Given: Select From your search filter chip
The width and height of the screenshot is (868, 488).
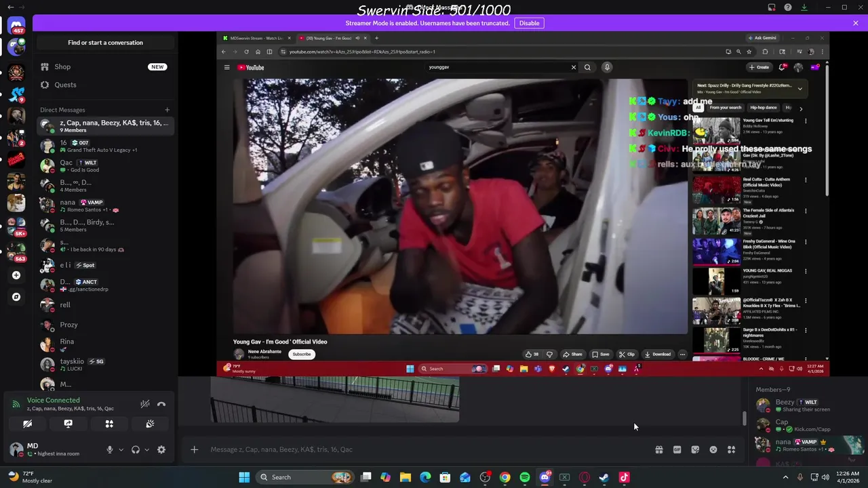Looking at the screenshot, I should point(726,108).
